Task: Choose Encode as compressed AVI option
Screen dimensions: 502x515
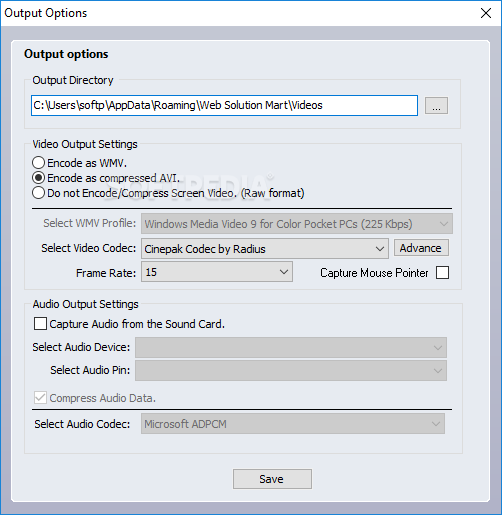Action: (39, 178)
